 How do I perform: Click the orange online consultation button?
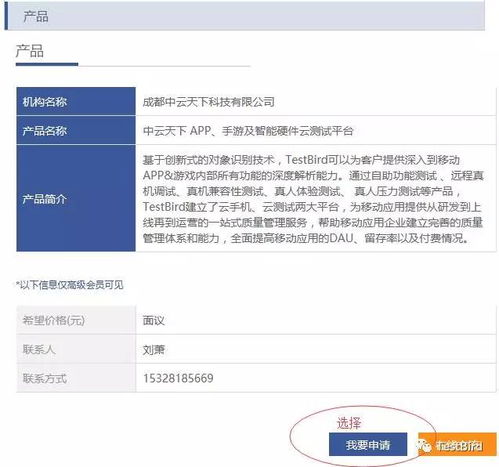[457, 444]
